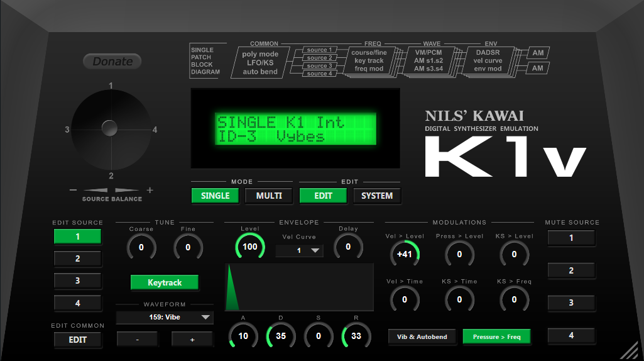The height and width of the screenshot is (361, 644).
Task: Click the envelope Delay knob
Action: pos(348,247)
